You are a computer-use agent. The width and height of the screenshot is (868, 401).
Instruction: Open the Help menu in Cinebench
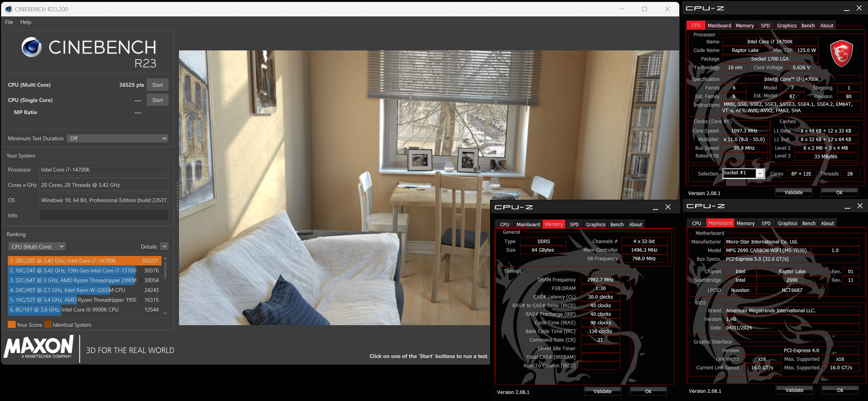26,22
